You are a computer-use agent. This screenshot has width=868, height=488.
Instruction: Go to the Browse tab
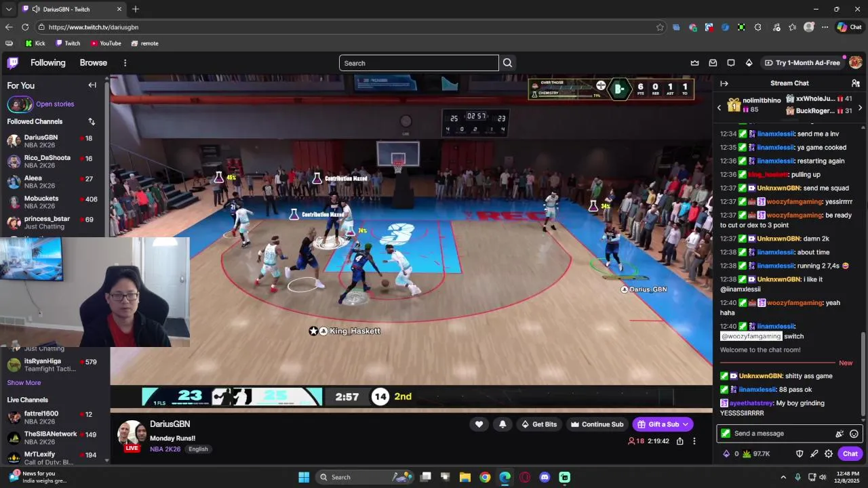pyautogui.click(x=94, y=63)
